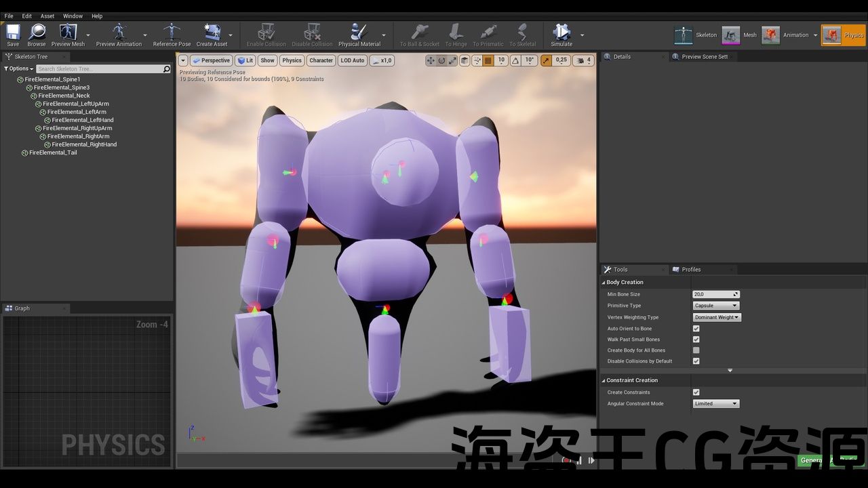The image size is (868, 488).
Task: Click the Min Bone Size field
Action: pyautogui.click(x=712, y=294)
